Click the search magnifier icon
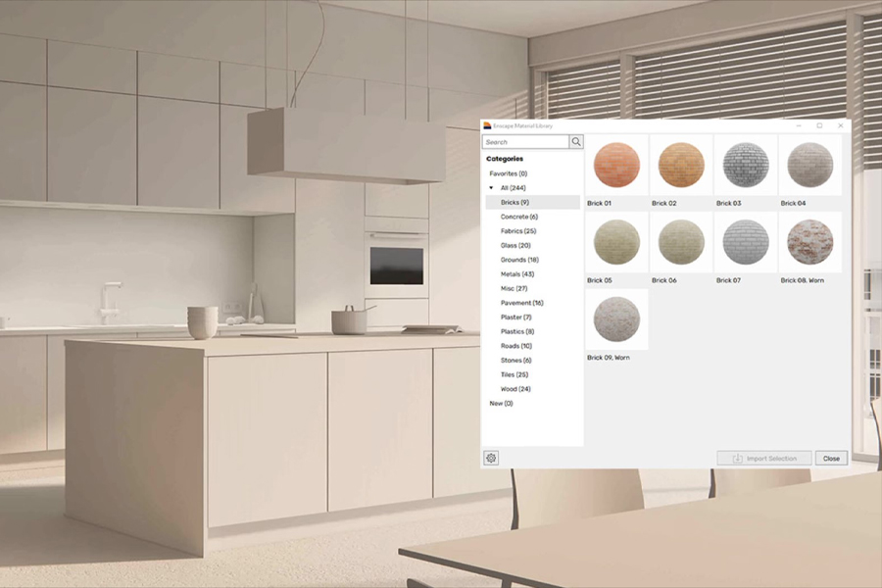 pyautogui.click(x=576, y=142)
